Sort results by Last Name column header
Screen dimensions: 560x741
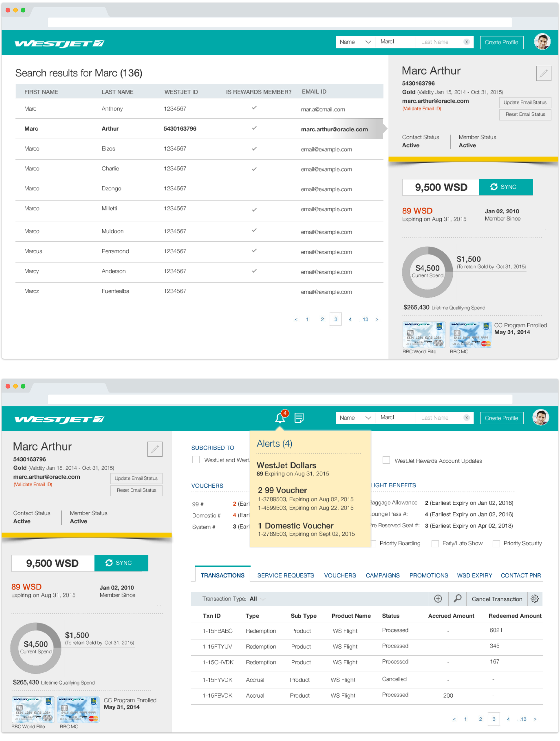coord(117,92)
